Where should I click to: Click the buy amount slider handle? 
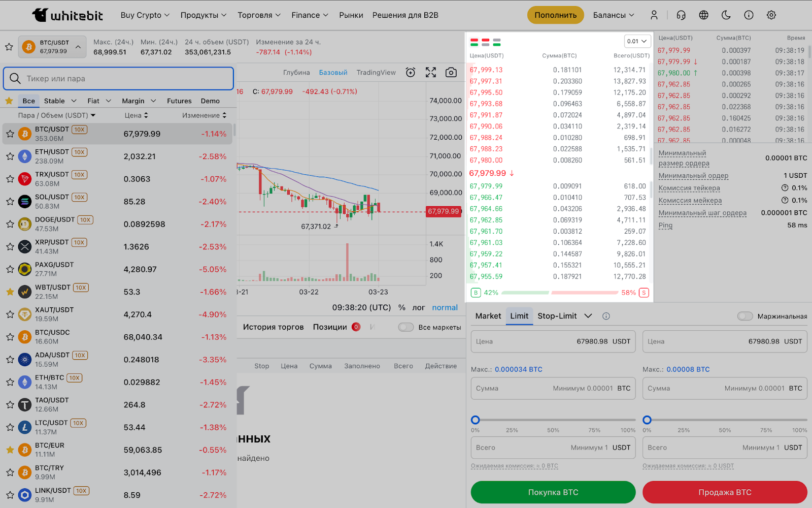click(476, 420)
